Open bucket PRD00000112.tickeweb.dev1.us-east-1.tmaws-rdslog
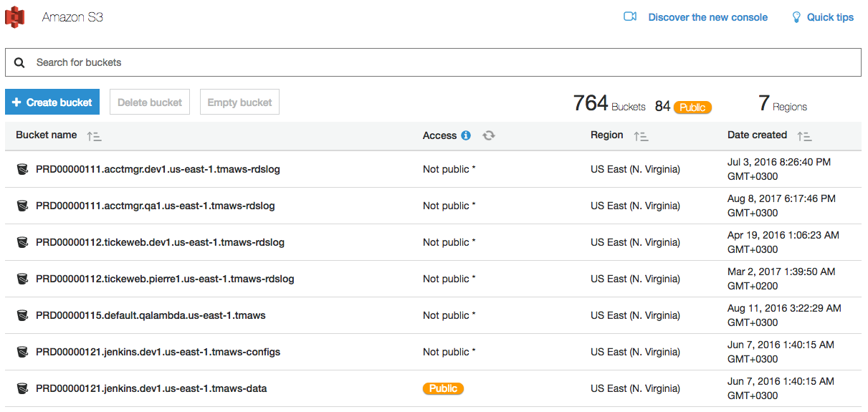Viewport: 868px width, 412px height. coord(160,242)
